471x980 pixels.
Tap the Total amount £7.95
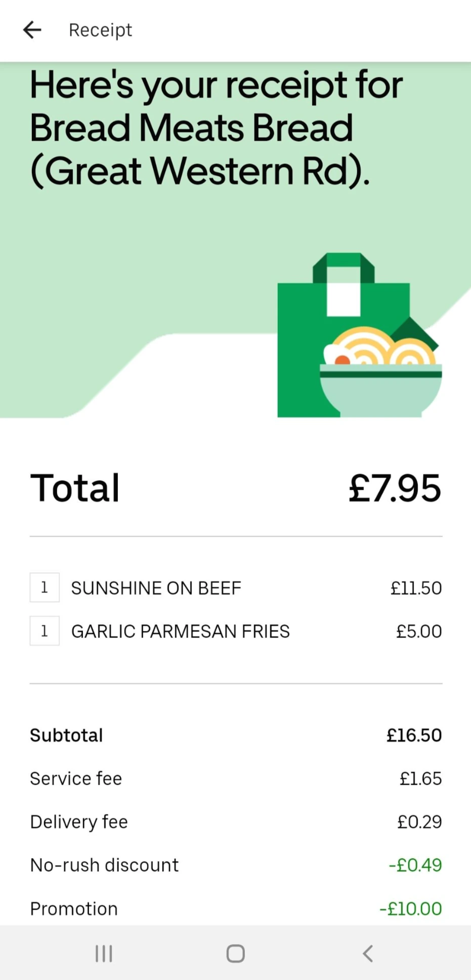pyautogui.click(x=395, y=488)
